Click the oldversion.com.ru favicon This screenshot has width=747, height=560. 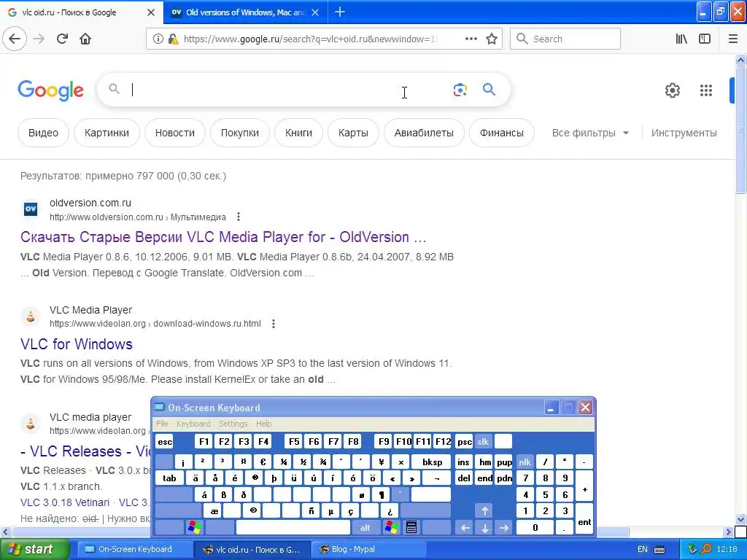click(31, 209)
